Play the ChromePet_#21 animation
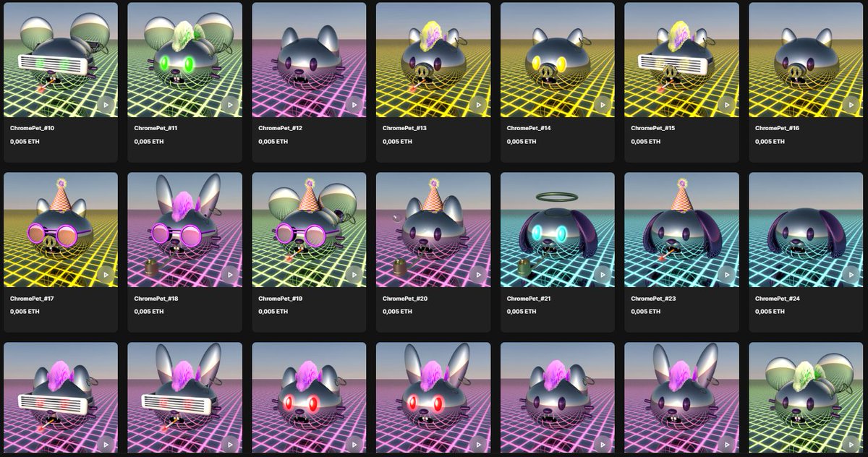 (x=603, y=275)
